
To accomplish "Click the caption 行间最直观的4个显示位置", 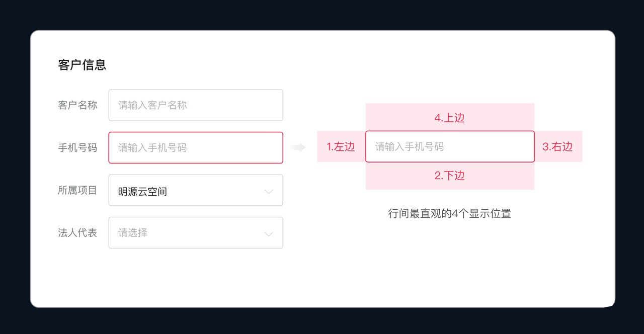I will (449, 213).
